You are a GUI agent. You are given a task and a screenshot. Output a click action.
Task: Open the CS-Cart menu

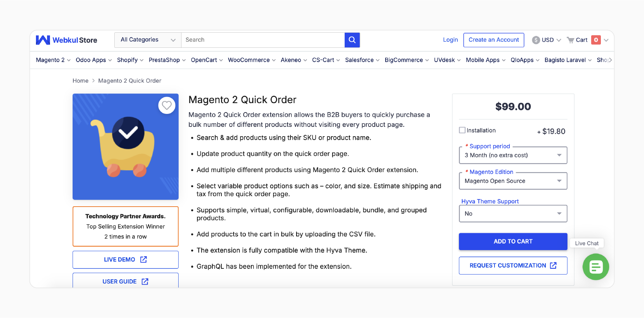coord(326,60)
